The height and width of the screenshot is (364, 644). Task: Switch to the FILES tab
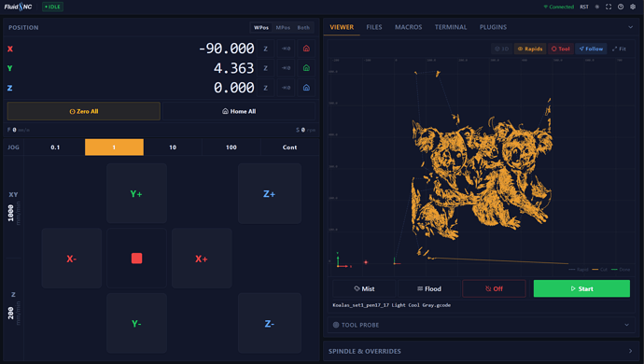point(374,27)
